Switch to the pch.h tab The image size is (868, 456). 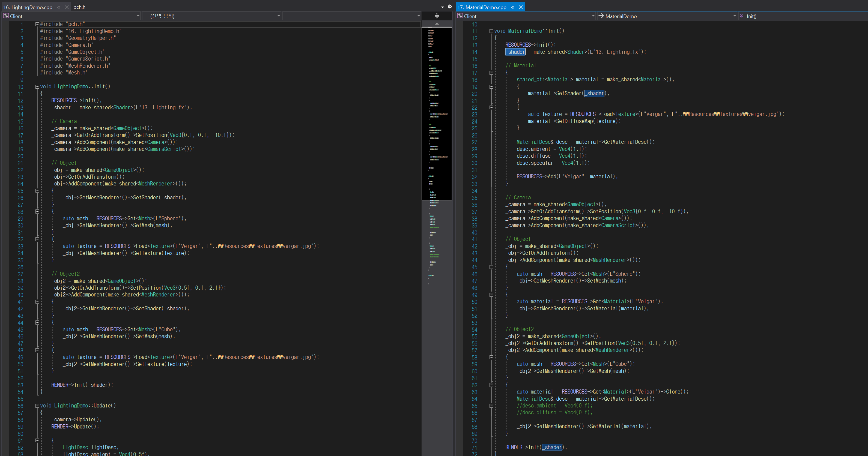(79, 7)
